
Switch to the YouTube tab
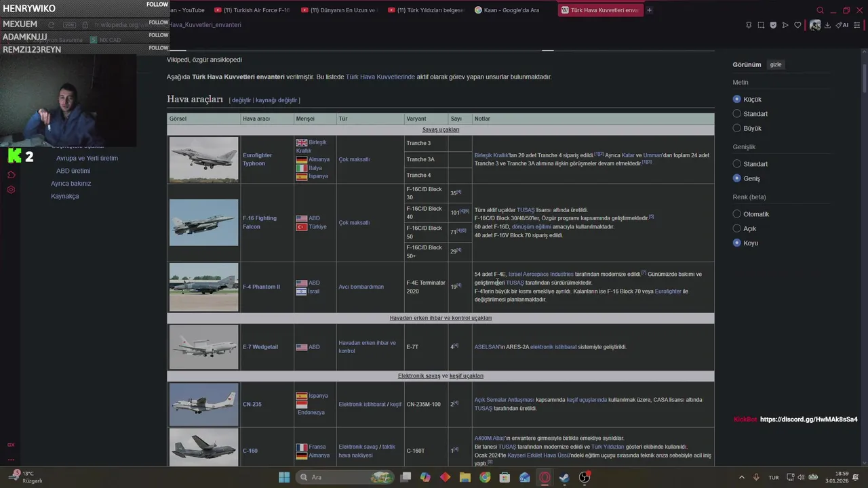(188, 10)
